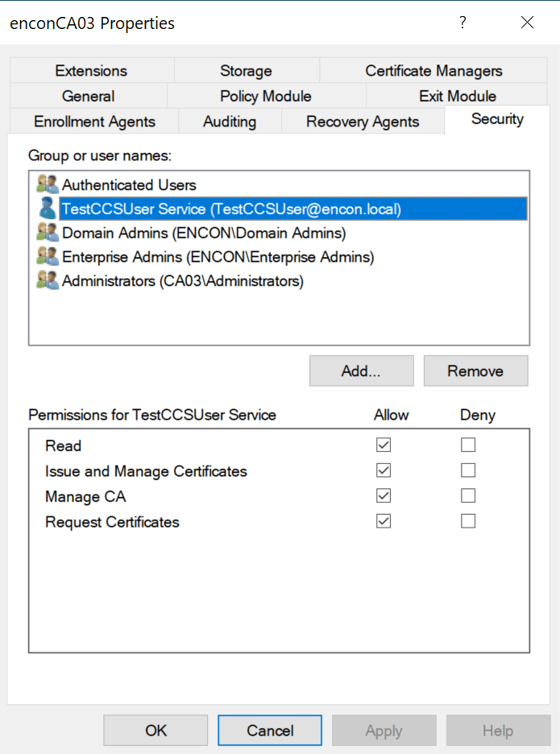560x754 pixels.
Task: Click the Authenticated Users group icon
Action: click(x=48, y=184)
